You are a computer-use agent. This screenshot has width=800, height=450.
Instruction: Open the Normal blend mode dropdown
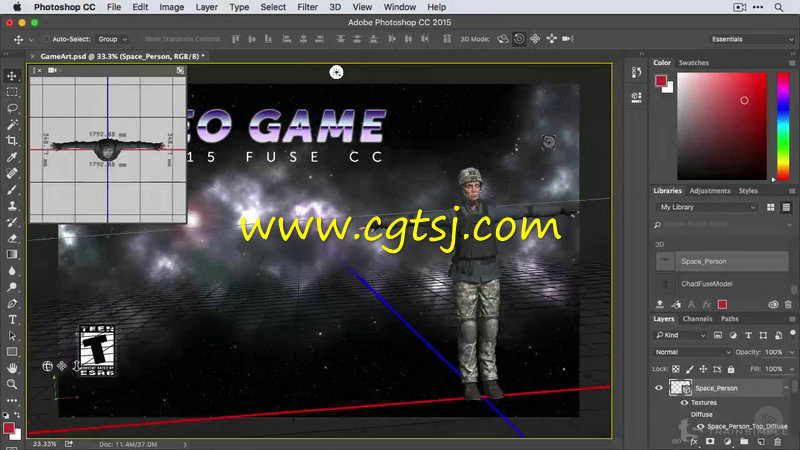692,352
